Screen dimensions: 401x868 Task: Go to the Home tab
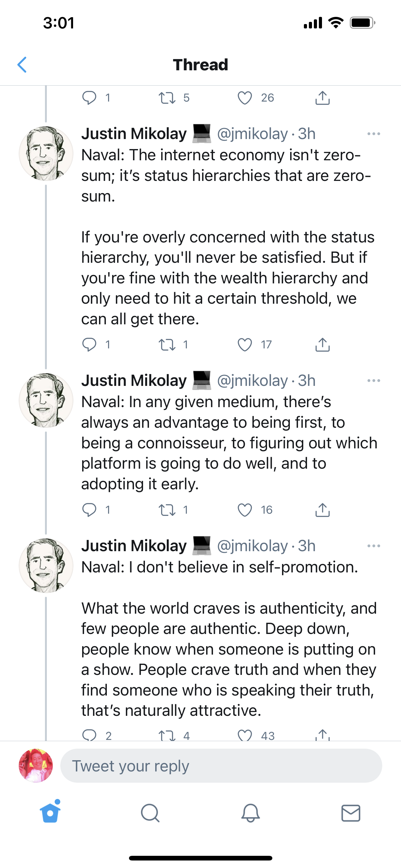click(50, 813)
